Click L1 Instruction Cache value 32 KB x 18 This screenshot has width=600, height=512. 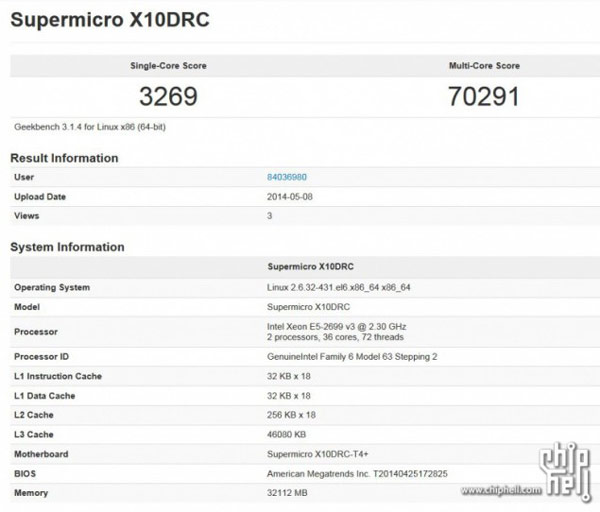pos(289,376)
